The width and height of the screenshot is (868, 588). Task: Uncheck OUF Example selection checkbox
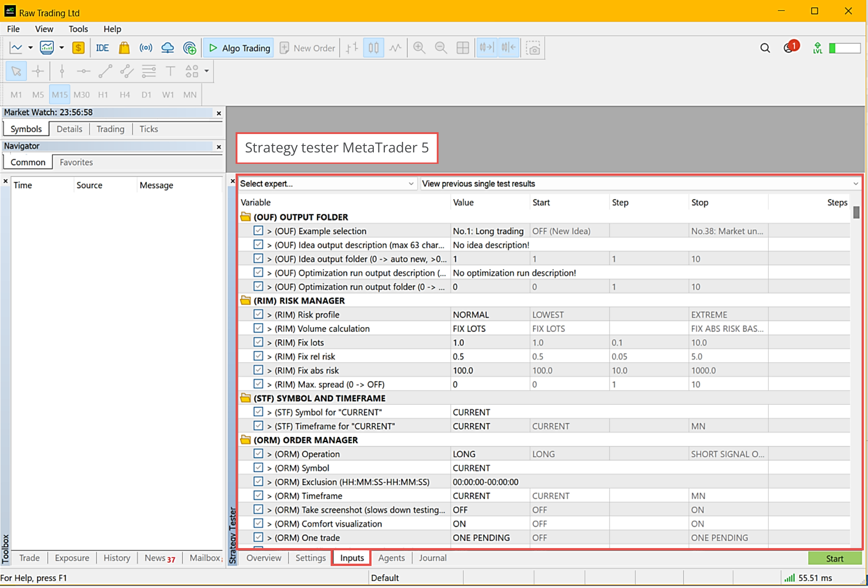(x=258, y=231)
